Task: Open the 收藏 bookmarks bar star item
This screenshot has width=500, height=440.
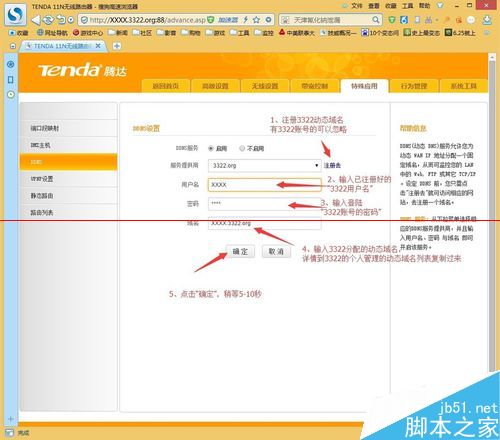Action: [19, 33]
